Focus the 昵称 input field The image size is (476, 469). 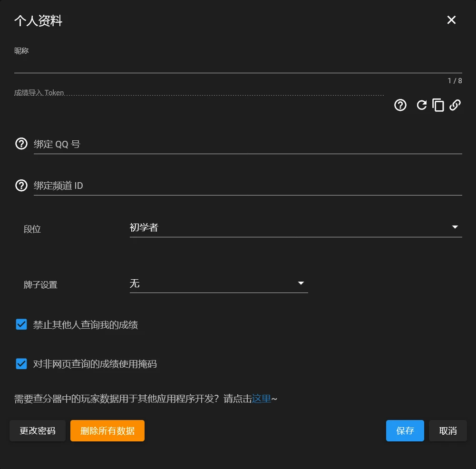tap(238, 65)
